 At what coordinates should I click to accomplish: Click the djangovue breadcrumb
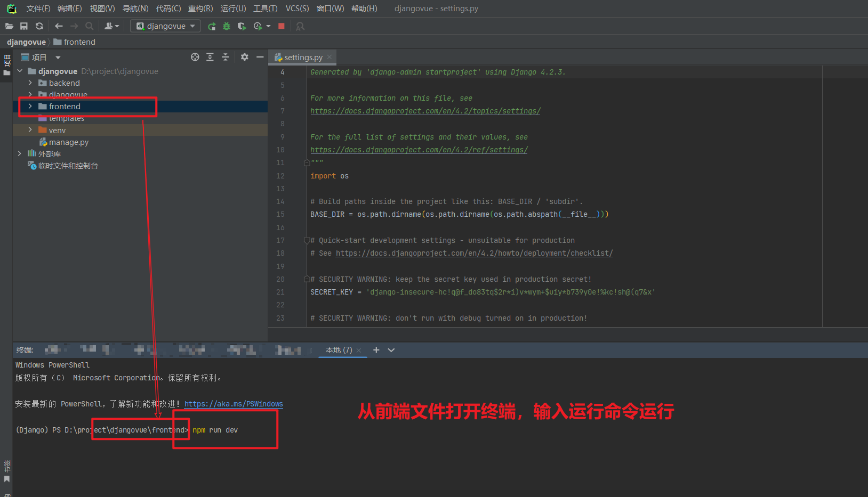pos(26,42)
